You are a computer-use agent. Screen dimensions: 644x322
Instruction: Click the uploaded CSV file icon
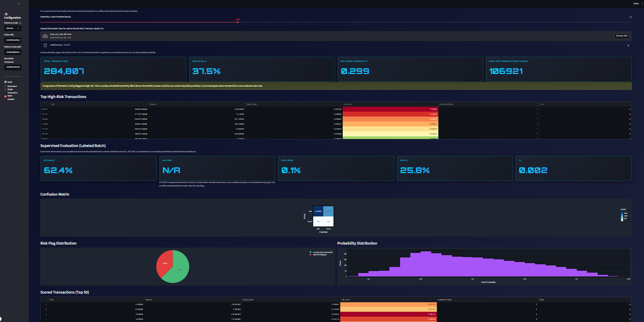pos(45,45)
